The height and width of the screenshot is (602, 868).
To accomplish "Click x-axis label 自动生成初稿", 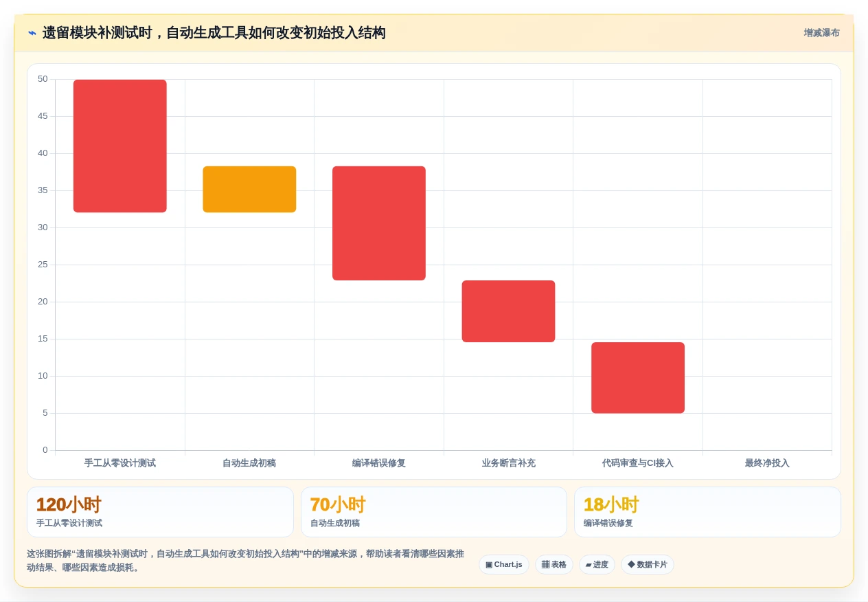I will pos(249,463).
